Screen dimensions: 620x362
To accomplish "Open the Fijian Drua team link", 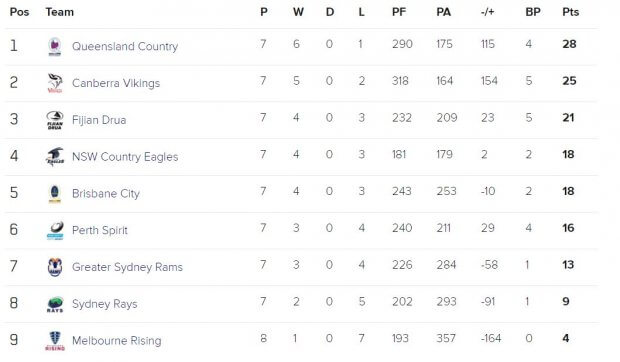I will [99, 120].
